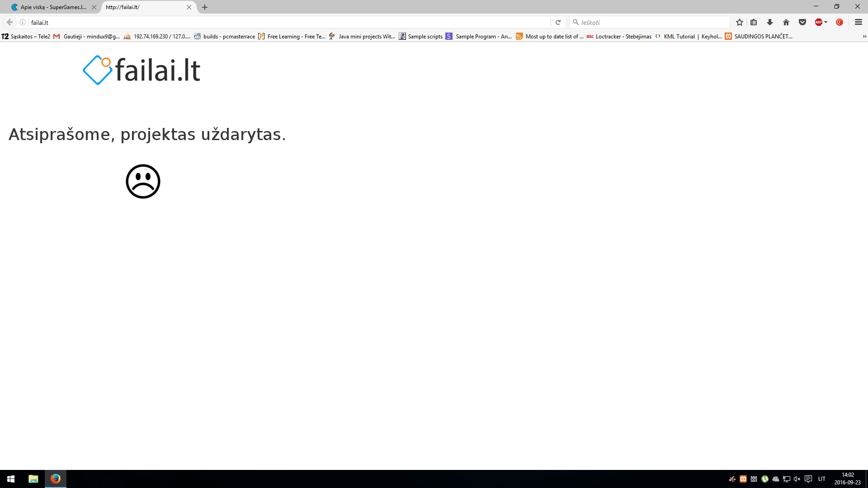Click the Atsiprašome, projektas uždarytas heading
The height and width of the screenshot is (488, 868).
click(147, 134)
